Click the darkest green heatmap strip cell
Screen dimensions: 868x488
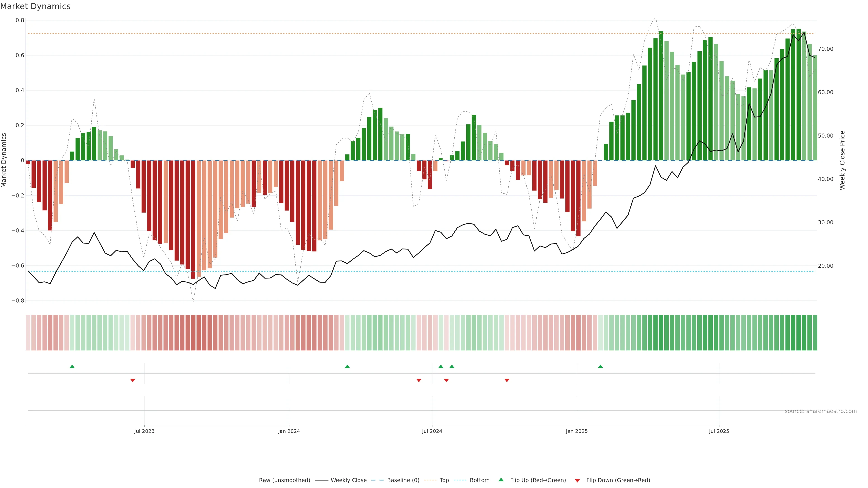pos(799,332)
